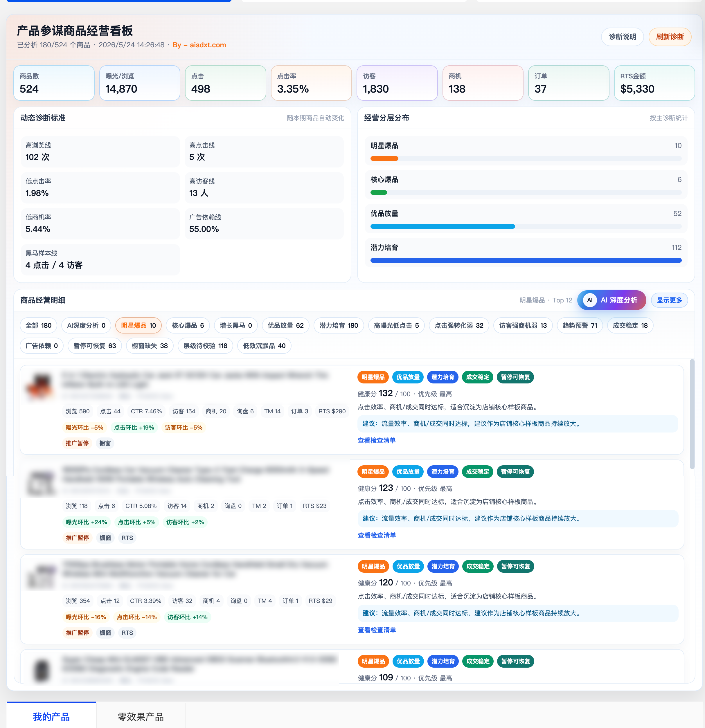
Task: Switch to the 我的产品 tab
Action: click(x=51, y=716)
